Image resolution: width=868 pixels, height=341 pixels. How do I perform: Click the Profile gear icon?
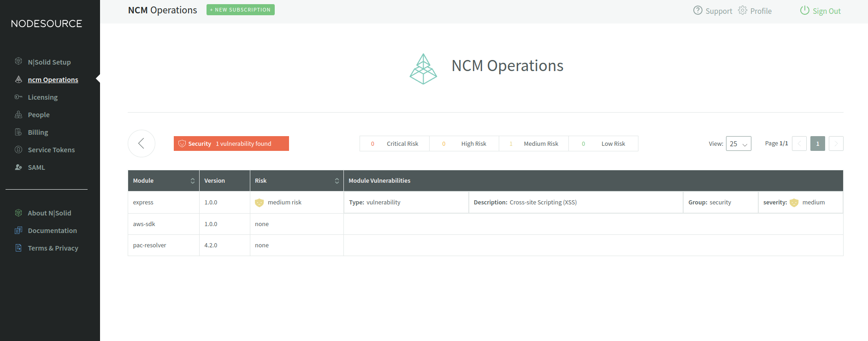coord(743,10)
